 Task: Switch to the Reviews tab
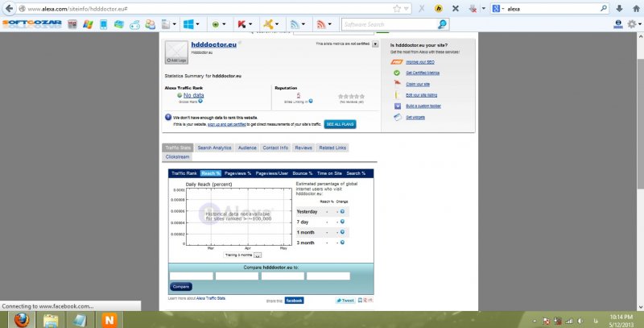pyautogui.click(x=303, y=148)
